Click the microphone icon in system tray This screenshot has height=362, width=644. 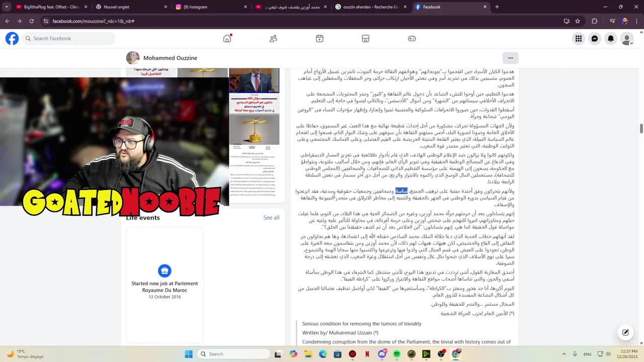pyautogui.click(x=575, y=354)
